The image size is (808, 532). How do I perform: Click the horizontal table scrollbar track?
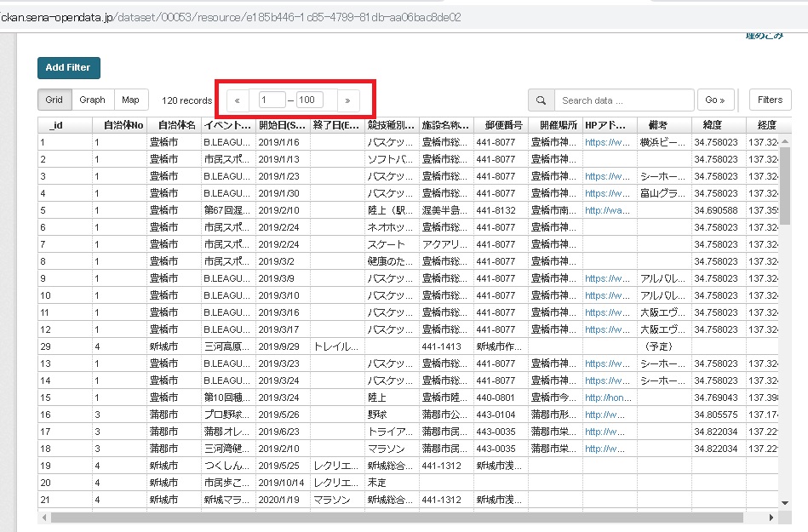(x=400, y=517)
